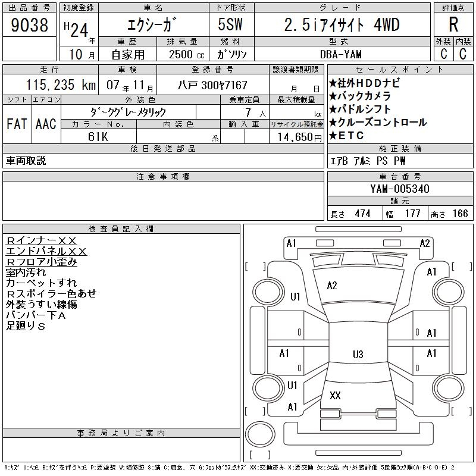Click the Rフロア小歪み inspector note
The height and width of the screenshot is (476, 476).
[42, 262]
